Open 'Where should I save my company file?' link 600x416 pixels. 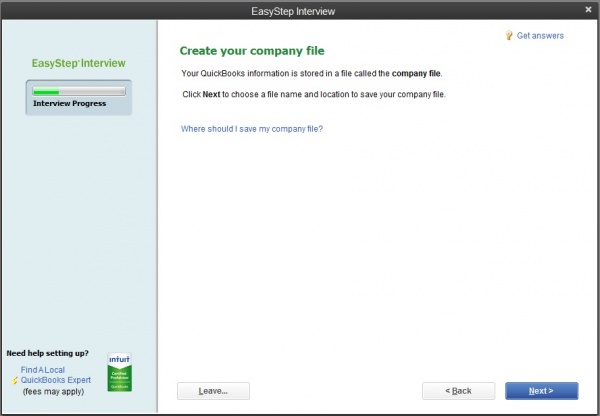tap(252, 129)
